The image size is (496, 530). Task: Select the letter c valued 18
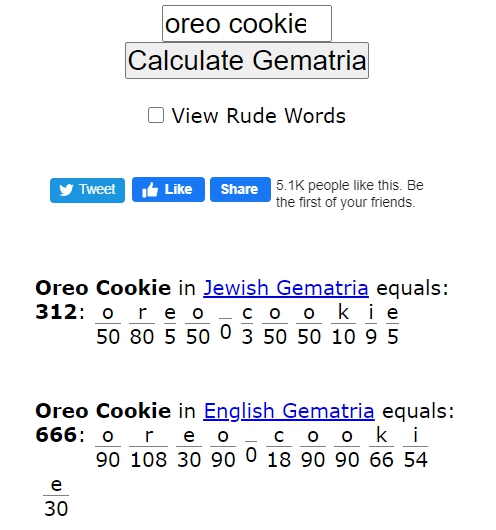pyautogui.click(x=279, y=436)
